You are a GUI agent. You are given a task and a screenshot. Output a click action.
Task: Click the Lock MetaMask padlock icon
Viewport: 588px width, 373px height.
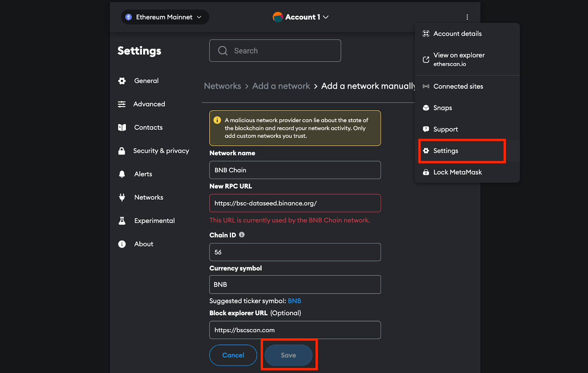[x=426, y=172]
